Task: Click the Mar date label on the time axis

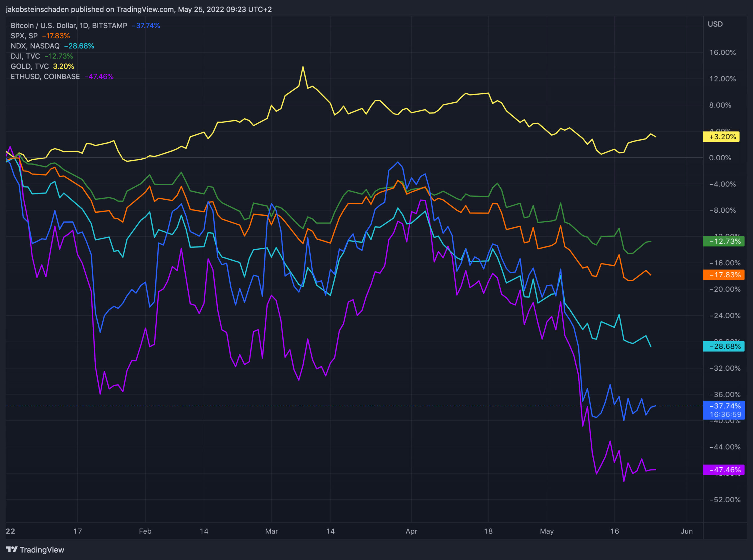Action: coord(271,531)
